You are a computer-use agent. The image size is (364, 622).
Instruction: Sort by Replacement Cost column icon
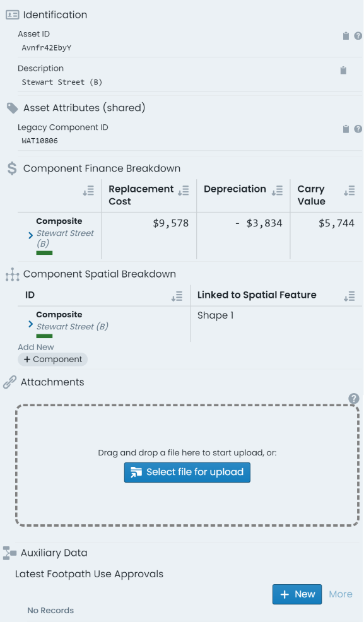click(183, 191)
